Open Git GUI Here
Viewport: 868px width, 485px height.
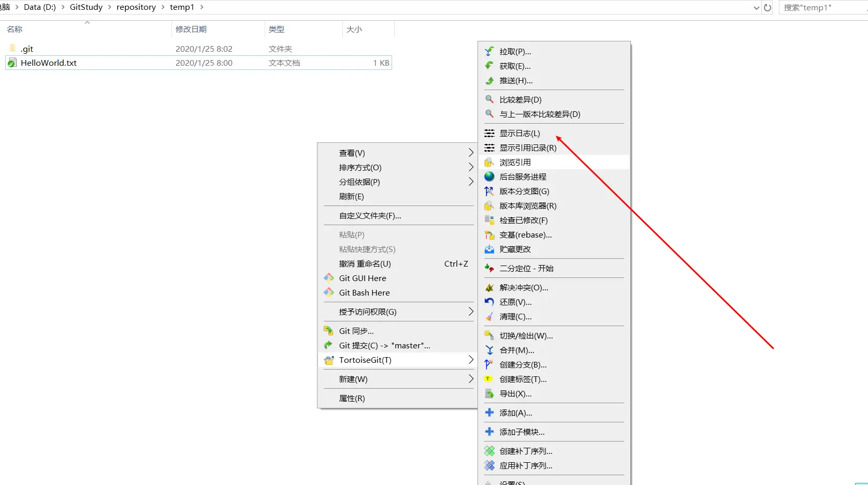(x=361, y=278)
